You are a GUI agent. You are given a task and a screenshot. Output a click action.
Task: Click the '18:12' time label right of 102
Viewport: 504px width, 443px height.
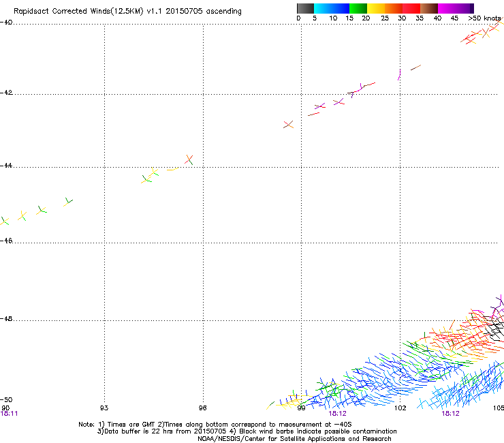pos(450,414)
